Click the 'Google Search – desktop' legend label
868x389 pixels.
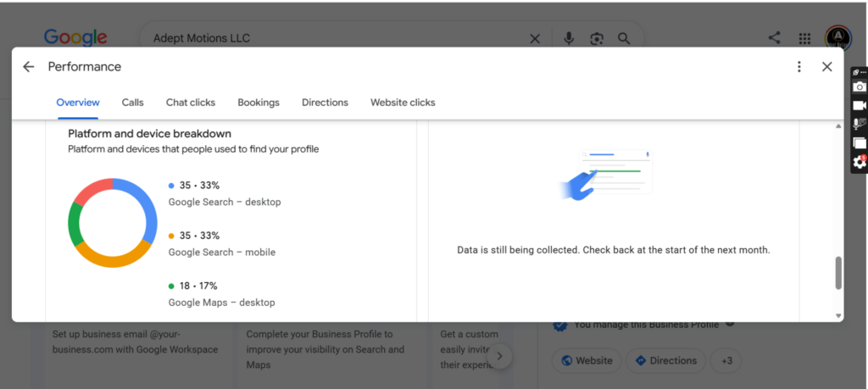point(224,202)
